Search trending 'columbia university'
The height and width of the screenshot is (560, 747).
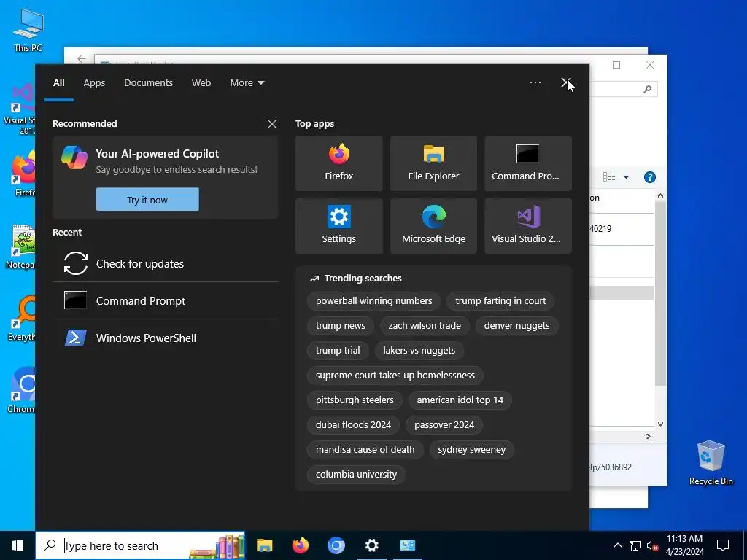click(356, 474)
